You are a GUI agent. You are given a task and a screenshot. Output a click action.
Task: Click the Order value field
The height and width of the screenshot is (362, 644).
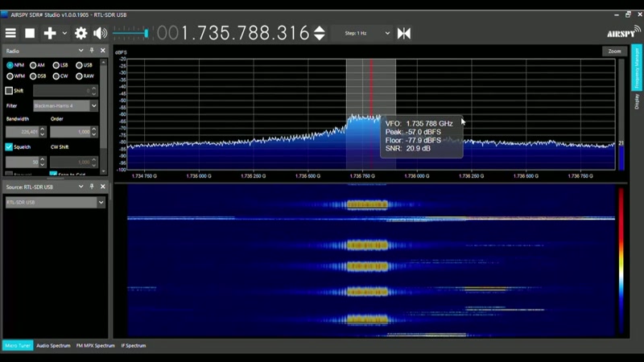click(x=70, y=132)
